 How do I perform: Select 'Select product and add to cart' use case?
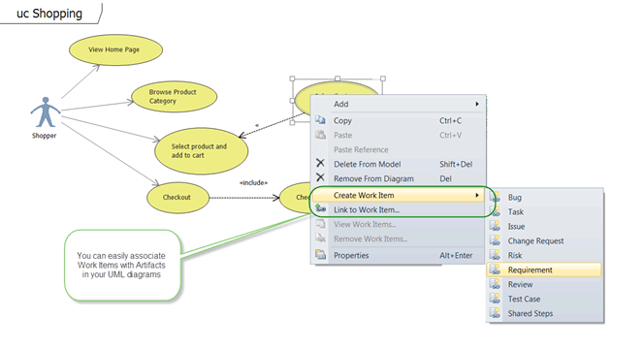point(202,151)
